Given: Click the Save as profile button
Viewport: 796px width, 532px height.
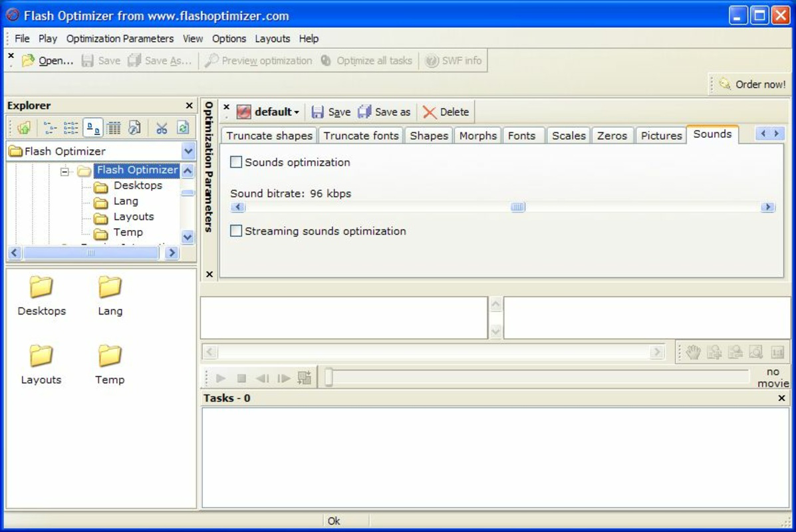Looking at the screenshot, I should pos(384,112).
